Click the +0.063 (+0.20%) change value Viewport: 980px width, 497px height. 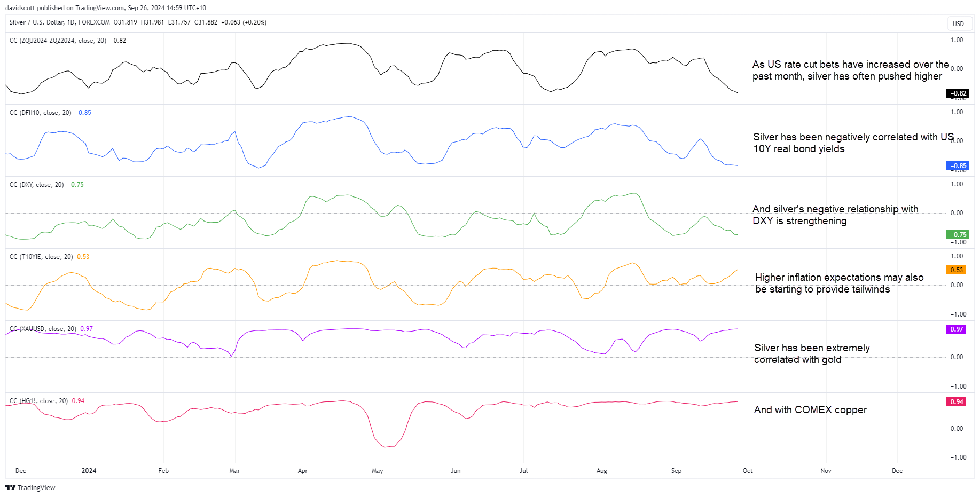point(244,22)
